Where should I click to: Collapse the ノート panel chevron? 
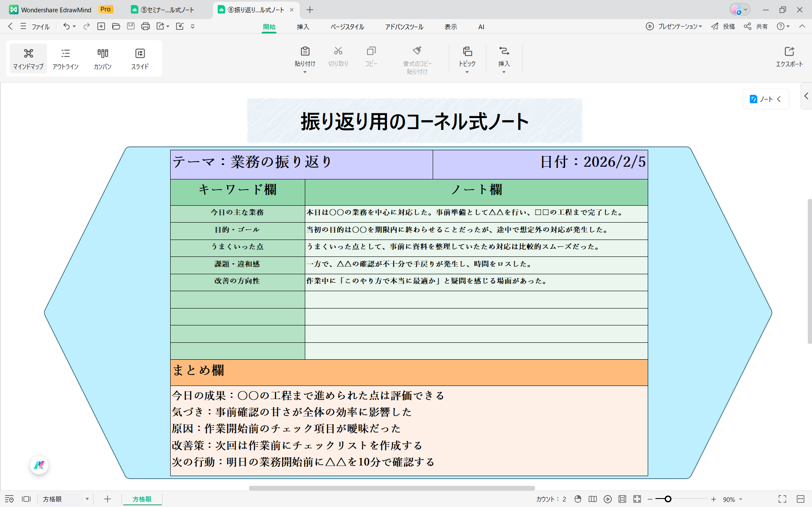tap(780, 99)
